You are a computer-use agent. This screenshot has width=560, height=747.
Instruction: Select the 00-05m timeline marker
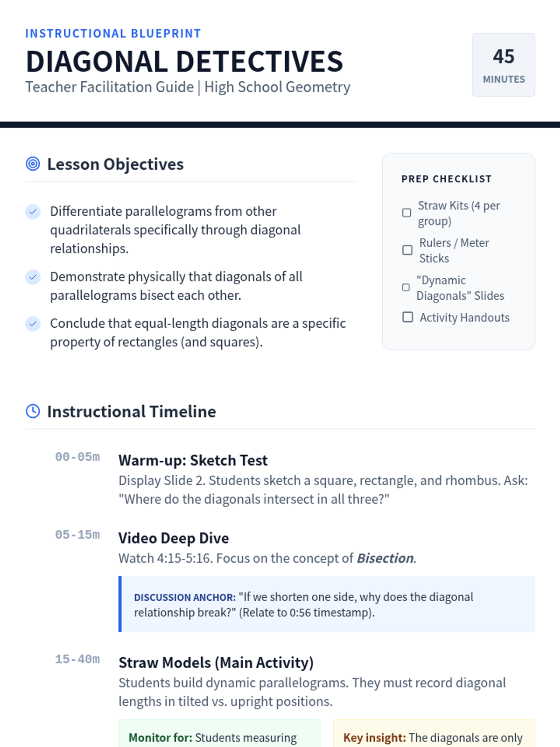[77, 457]
